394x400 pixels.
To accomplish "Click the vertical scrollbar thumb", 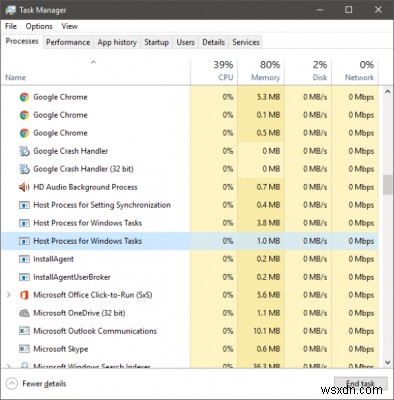I will pos(387,185).
